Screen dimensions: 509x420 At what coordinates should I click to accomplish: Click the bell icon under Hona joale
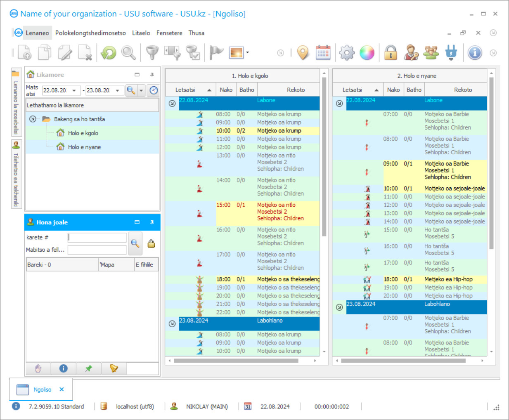tap(114, 368)
